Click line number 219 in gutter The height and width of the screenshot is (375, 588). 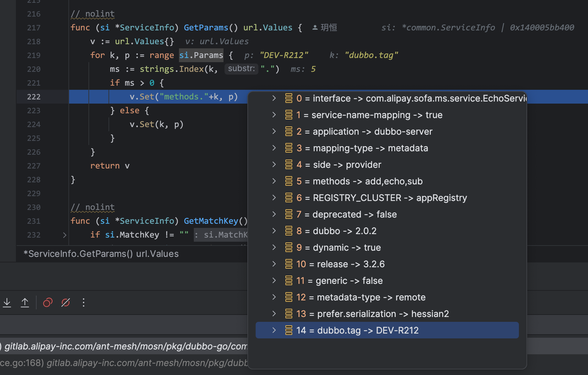(34, 56)
